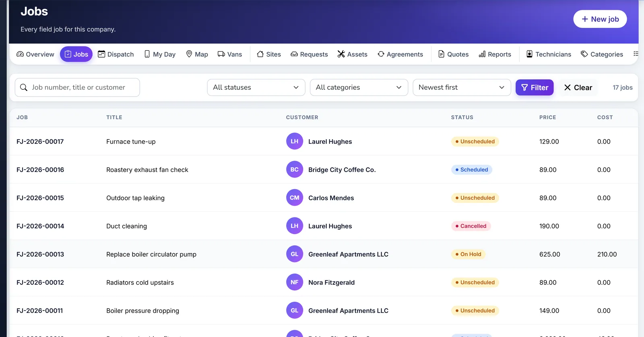Apply the Filter button
Image resolution: width=644 pixels, height=337 pixels.
point(535,87)
